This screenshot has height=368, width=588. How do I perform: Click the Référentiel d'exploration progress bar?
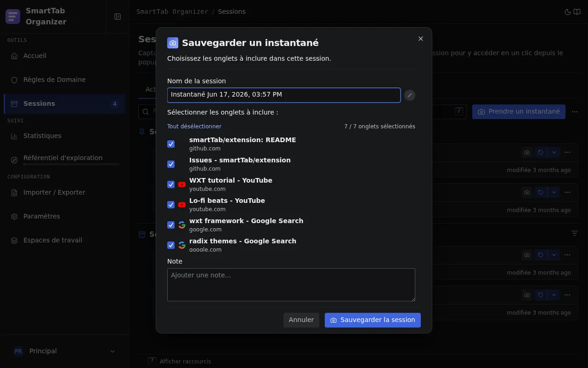(x=71, y=164)
